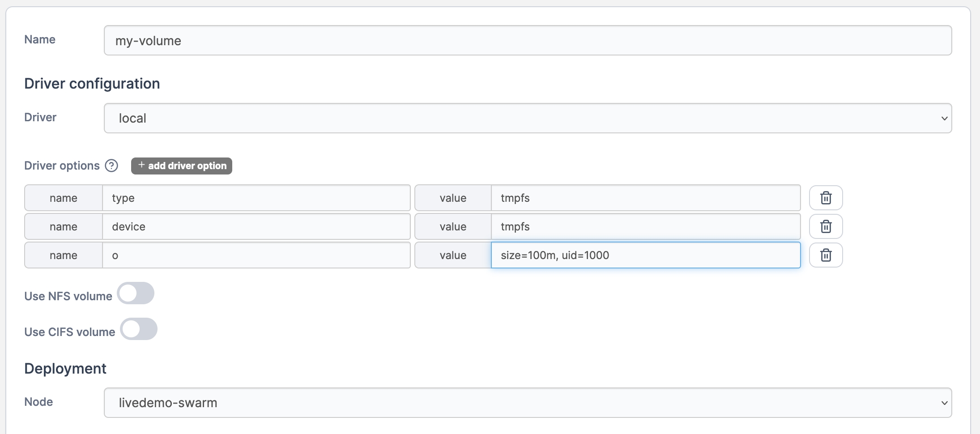Enable the Use NFS volume toggle
The width and height of the screenshot is (980, 434).
136,294
